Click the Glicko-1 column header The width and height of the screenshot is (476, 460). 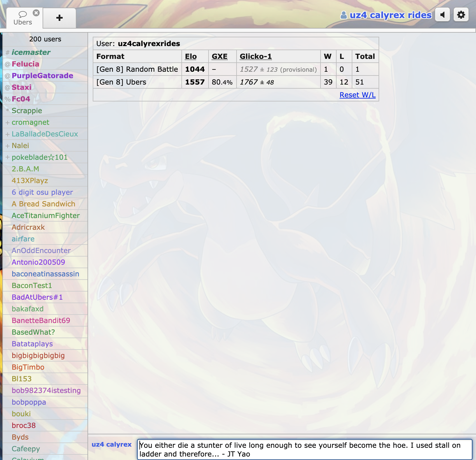(256, 57)
